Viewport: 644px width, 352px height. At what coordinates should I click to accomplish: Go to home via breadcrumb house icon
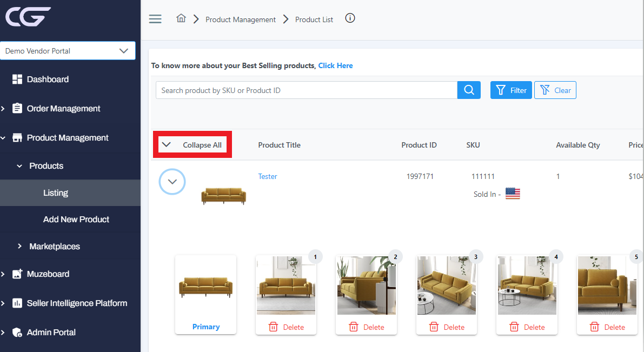181,18
